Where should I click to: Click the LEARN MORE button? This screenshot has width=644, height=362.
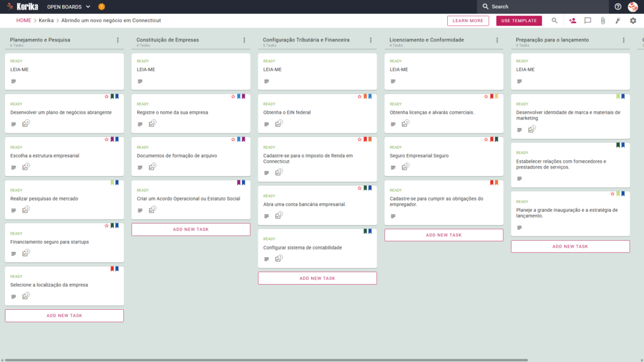(468, 21)
